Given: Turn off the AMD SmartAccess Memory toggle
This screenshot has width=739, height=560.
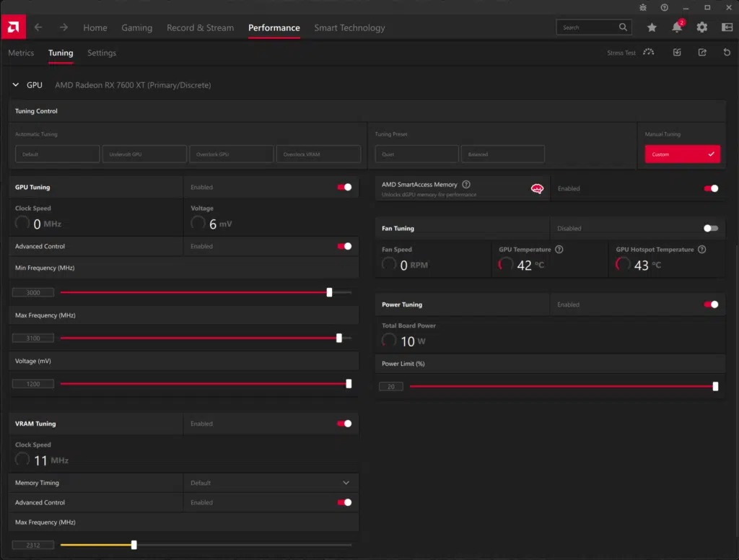Looking at the screenshot, I should coord(711,188).
